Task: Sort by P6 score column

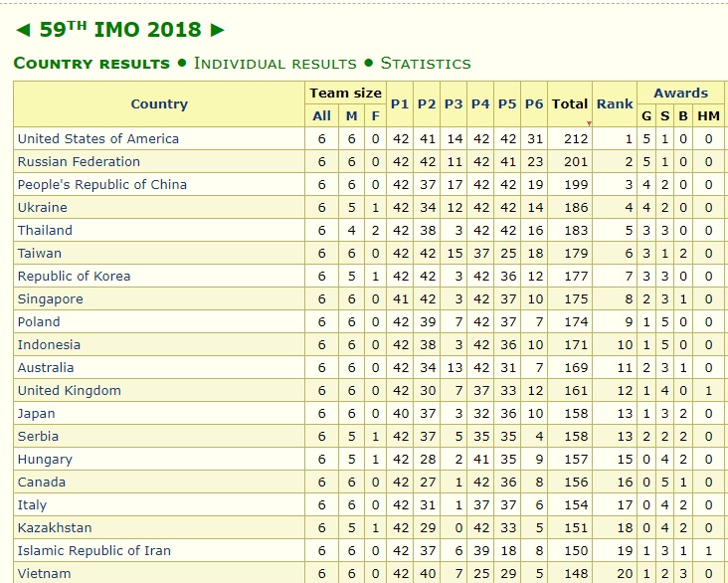Action: pyautogui.click(x=534, y=103)
